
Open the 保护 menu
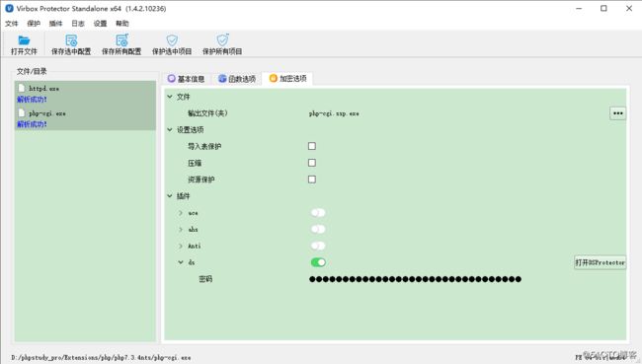34,24
